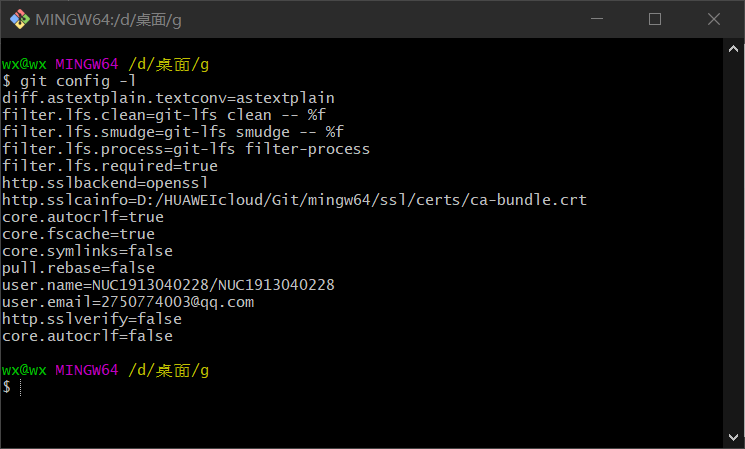Click the user.name=NUC1913040228 line
745x449 pixels.
pyautogui.click(x=168, y=285)
